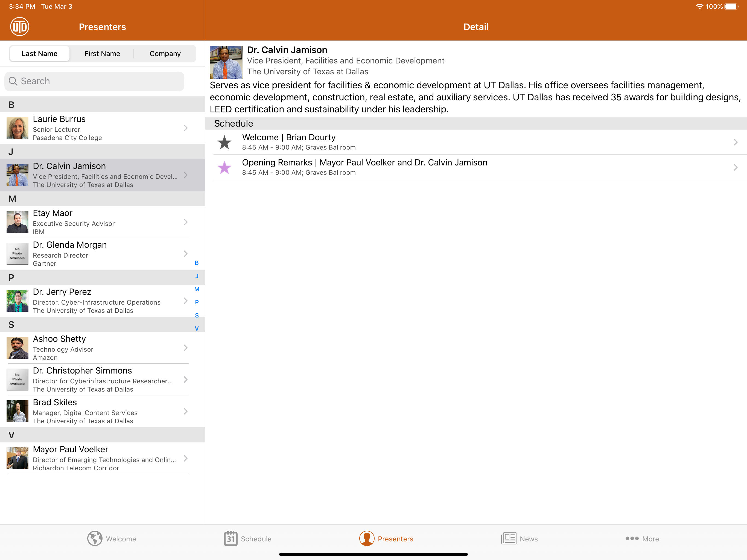
Task: Tap the home indicator bar
Action: [373, 554]
